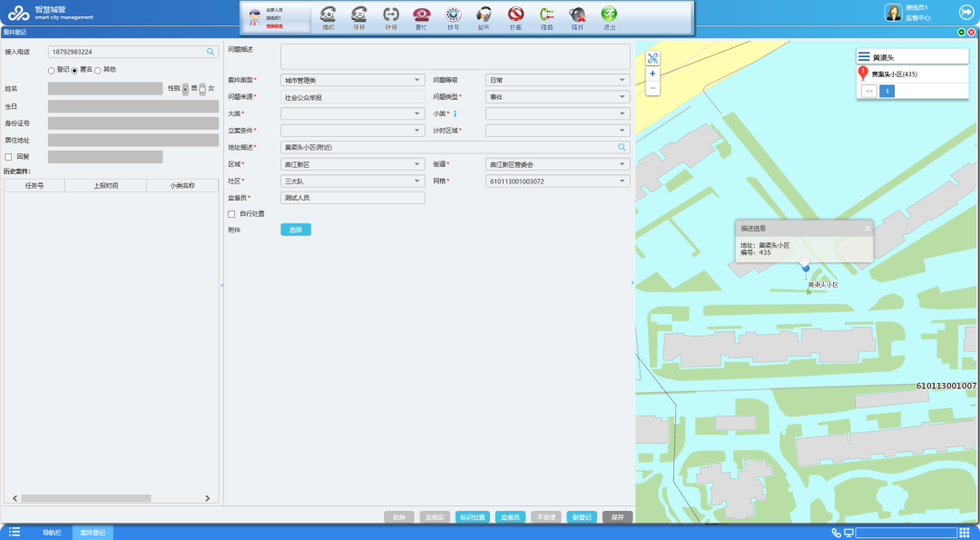Click the green 退出 exit icon
980x540 pixels.
pyautogui.click(x=609, y=15)
